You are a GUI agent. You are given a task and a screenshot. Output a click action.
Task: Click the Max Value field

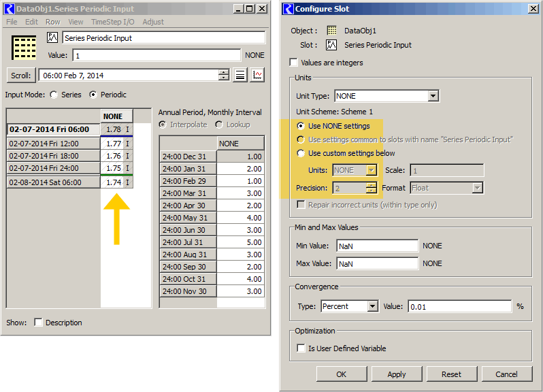click(377, 263)
